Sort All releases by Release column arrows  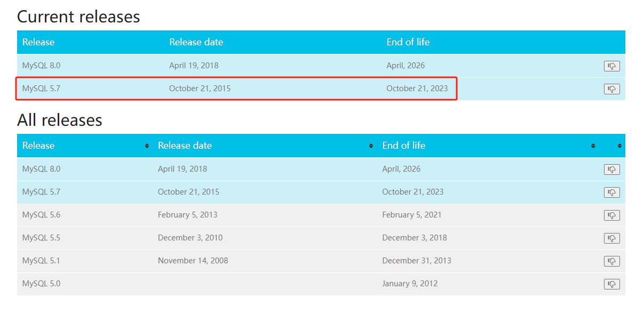[147, 146]
